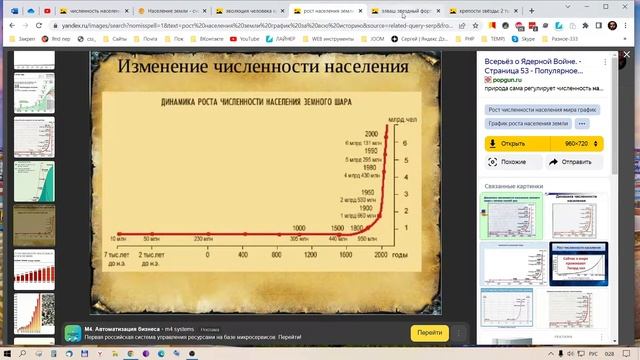Screen dimensions: 640x360
Task: Select 'Рост численности населения мира график' chip
Action: (x=542, y=109)
